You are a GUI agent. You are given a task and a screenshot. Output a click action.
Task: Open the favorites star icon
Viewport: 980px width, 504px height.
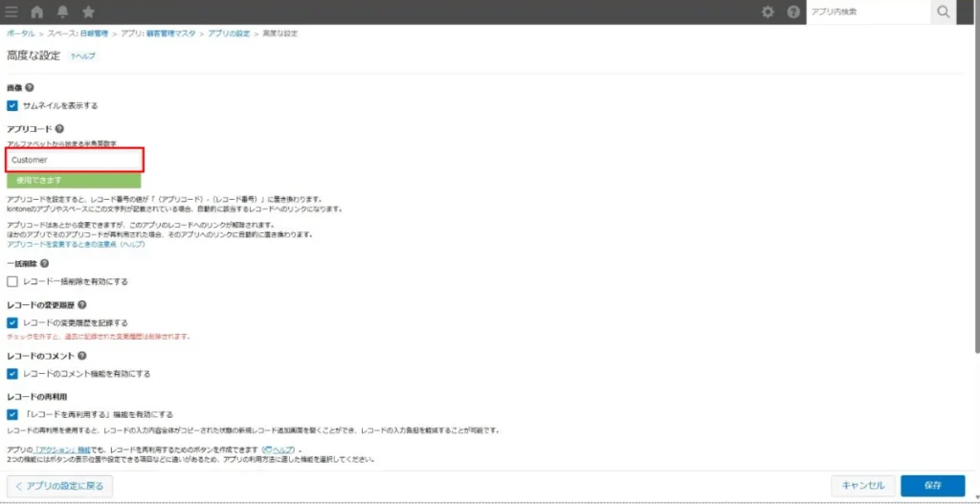89,11
